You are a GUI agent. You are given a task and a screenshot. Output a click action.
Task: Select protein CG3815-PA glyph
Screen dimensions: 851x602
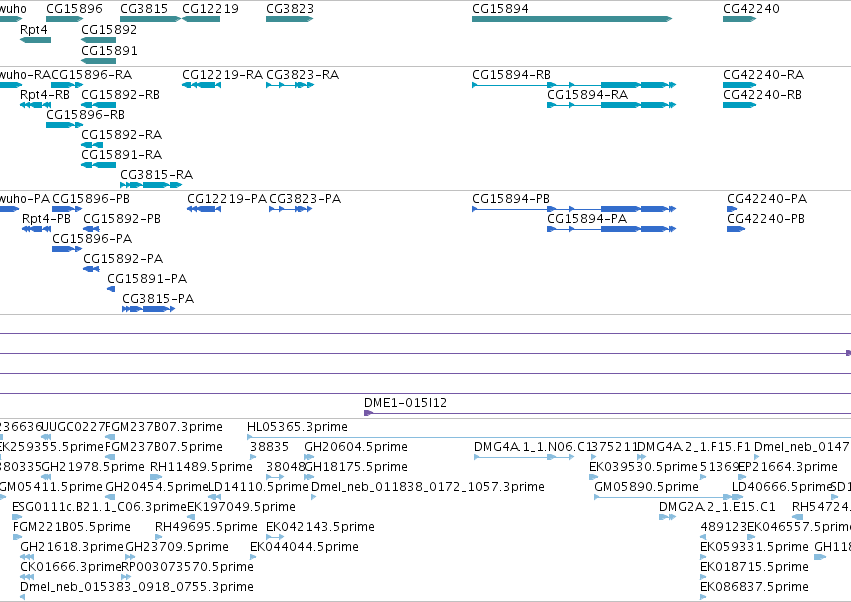tap(149, 309)
